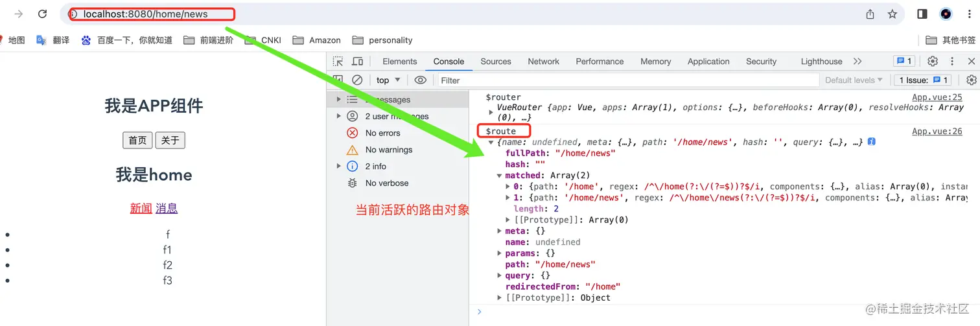
Task: Open the 百度一下 bookmark
Action: tap(127, 40)
